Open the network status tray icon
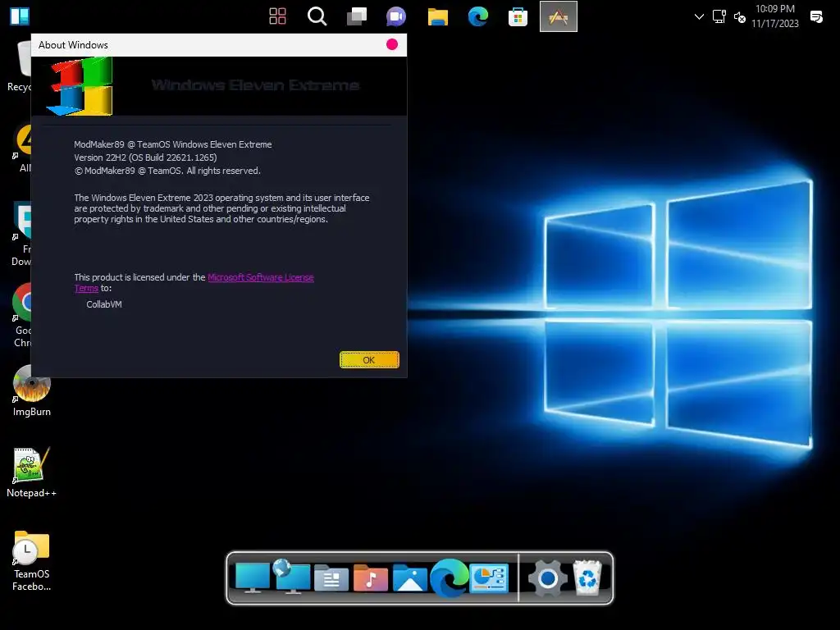840x630 pixels. [719, 16]
